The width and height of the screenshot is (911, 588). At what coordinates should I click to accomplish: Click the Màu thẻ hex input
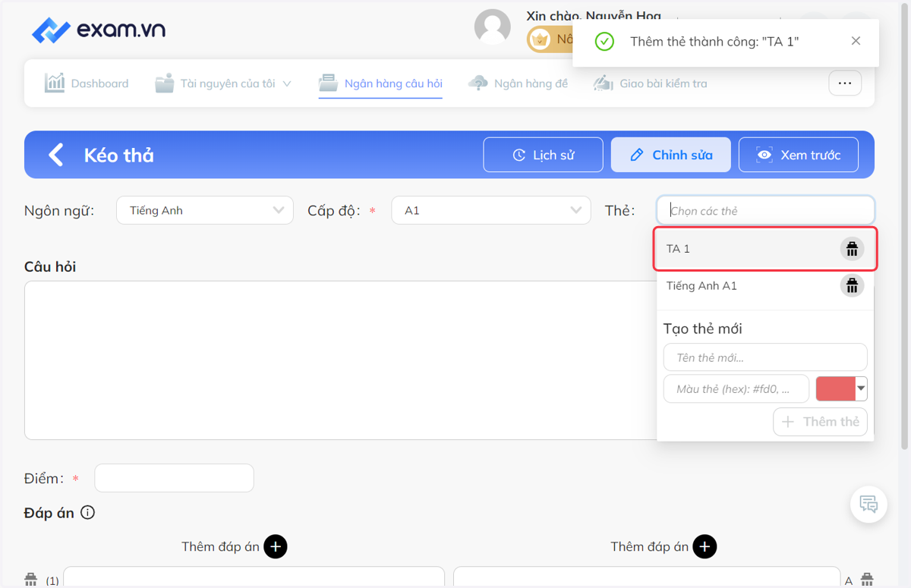click(736, 389)
